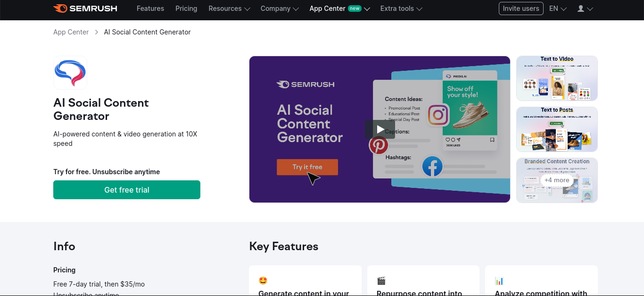Click the AI Social Content Generator breadcrumb text

click(147, 32)
